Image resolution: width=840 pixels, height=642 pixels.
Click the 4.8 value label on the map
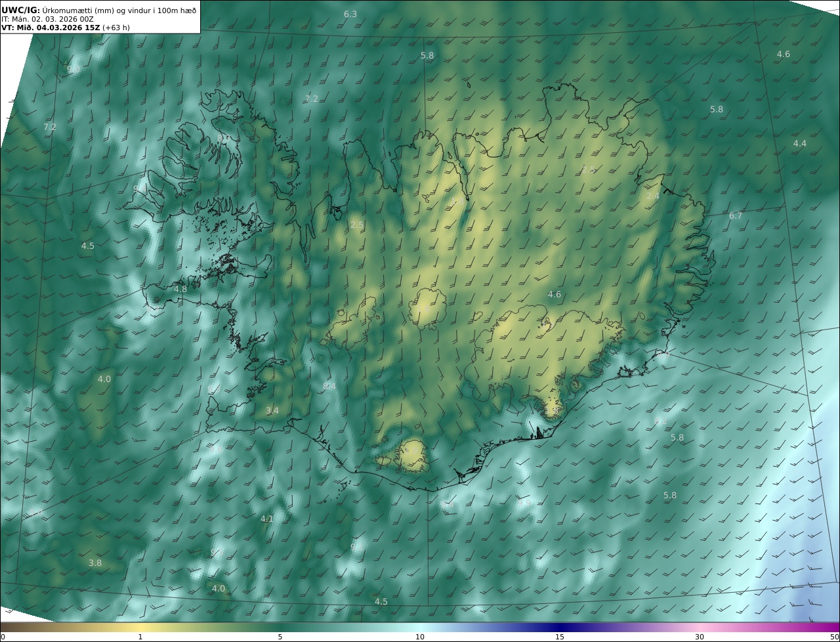[180, 289]
